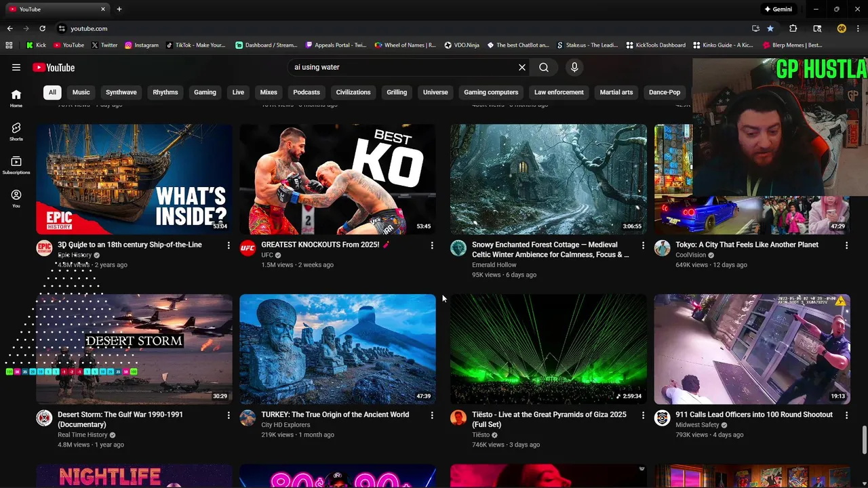
Task: Open options menu for 911 Calls video
Action: (x=846, y=415)
